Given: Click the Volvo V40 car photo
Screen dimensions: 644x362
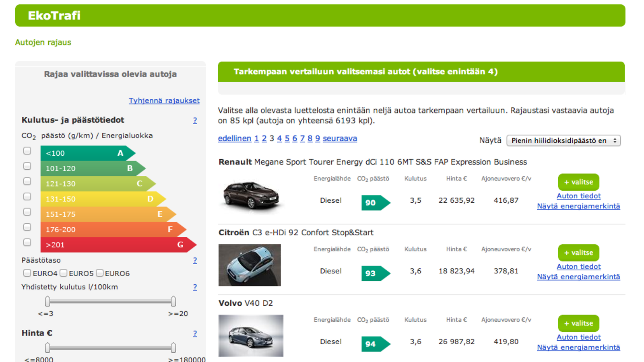Looking at the screenshot, I should (251, 336).
